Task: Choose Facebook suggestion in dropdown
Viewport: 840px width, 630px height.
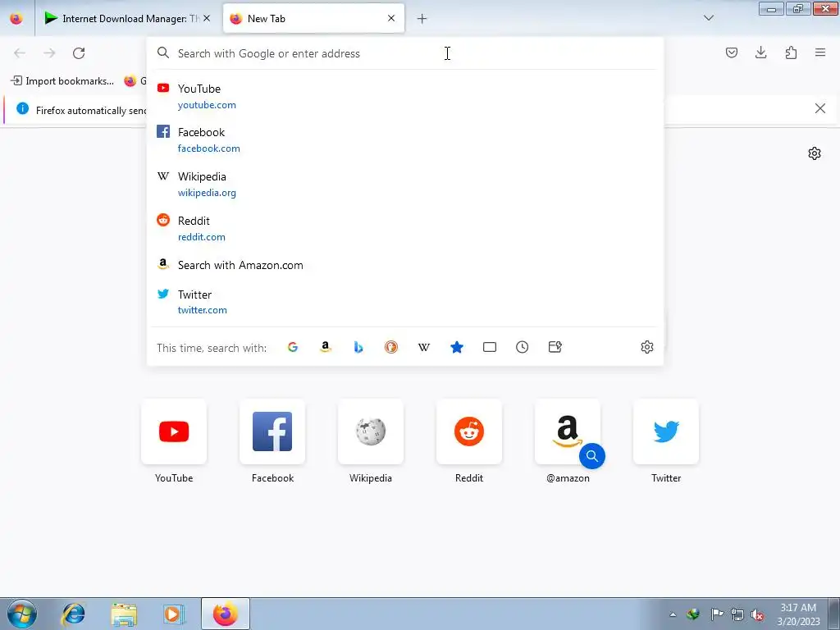Action: [x=404, y=139]
